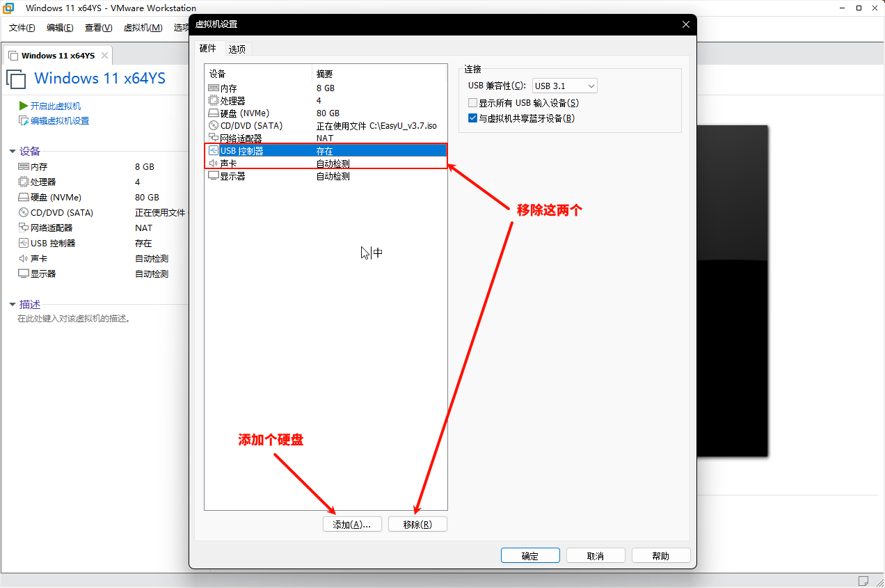Dismiss the dialog with the 取消 button
Viewport: 885px width, 588px height.
click(x=596, y=556)
